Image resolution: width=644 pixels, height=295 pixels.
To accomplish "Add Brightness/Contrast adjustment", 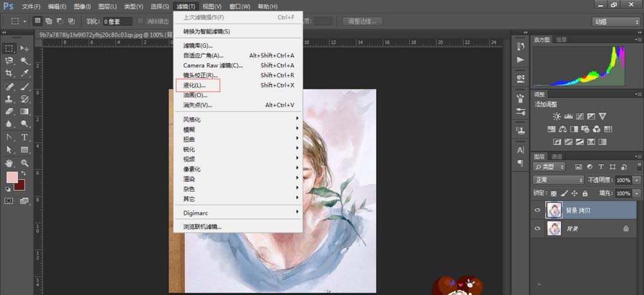I will tap(556, 117).
